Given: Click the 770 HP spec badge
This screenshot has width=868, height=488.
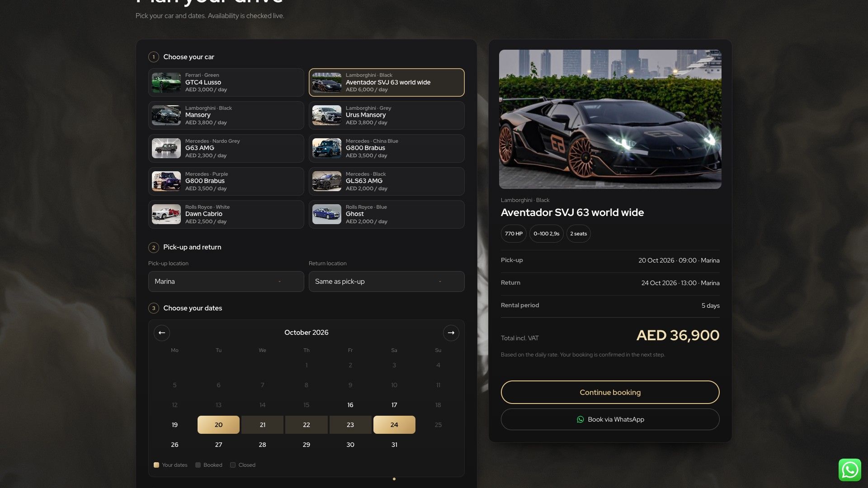Looking at the screenshot, I should coord(514,234).
